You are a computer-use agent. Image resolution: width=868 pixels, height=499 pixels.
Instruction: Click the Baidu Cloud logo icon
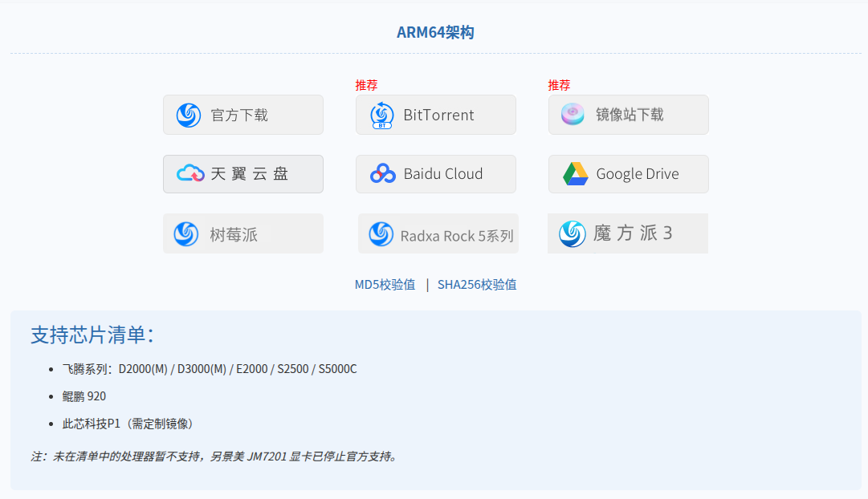[x=382, y=174]
